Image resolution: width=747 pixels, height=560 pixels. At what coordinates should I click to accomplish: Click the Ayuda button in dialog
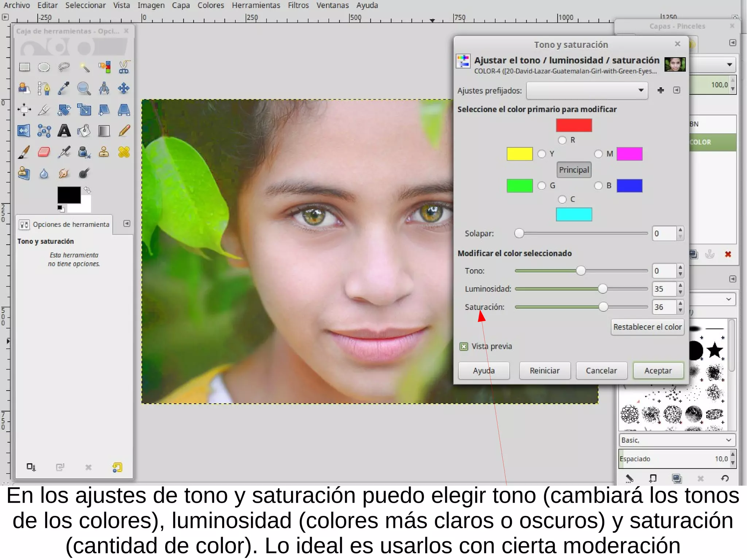(484, 371)
